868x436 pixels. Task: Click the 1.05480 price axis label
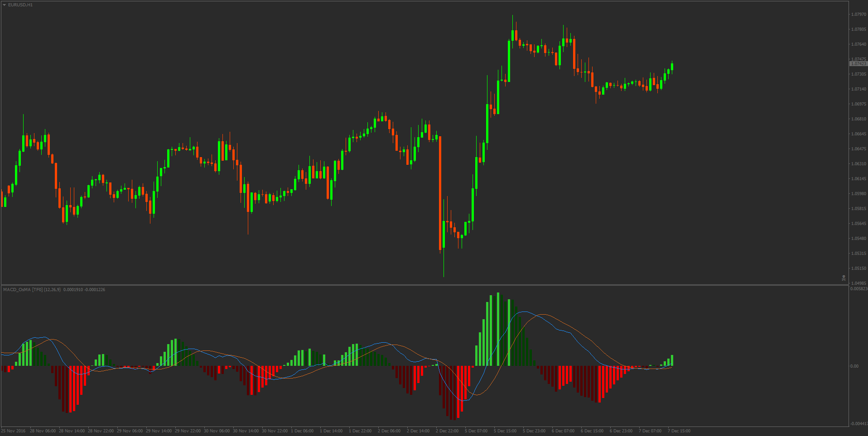tap(858, 239)
